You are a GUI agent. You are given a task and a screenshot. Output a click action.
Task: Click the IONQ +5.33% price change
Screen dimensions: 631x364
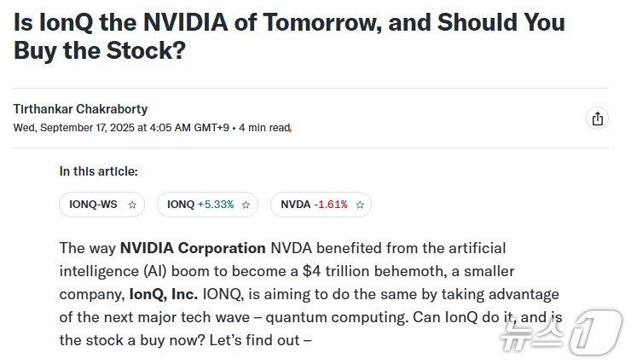click(x=216, y=205)
